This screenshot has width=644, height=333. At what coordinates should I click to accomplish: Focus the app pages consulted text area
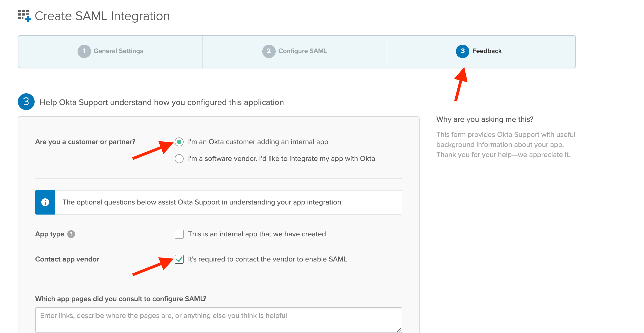pos(219,320)
